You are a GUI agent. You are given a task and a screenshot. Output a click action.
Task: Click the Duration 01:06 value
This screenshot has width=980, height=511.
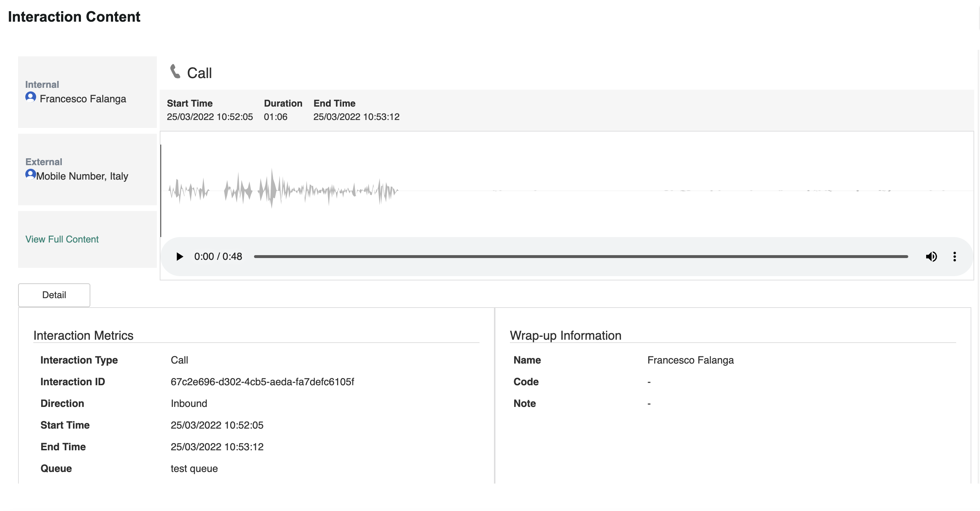point(275,117)
